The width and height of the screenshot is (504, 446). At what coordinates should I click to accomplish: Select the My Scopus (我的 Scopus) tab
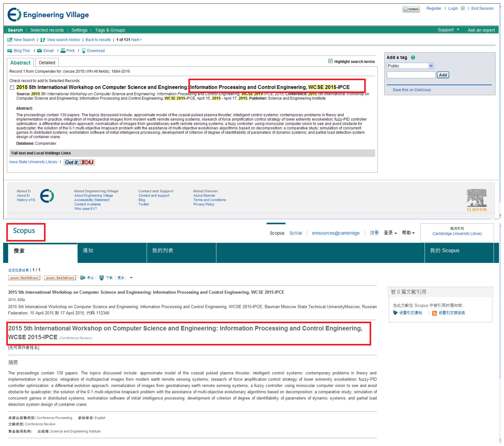(459, 253)
